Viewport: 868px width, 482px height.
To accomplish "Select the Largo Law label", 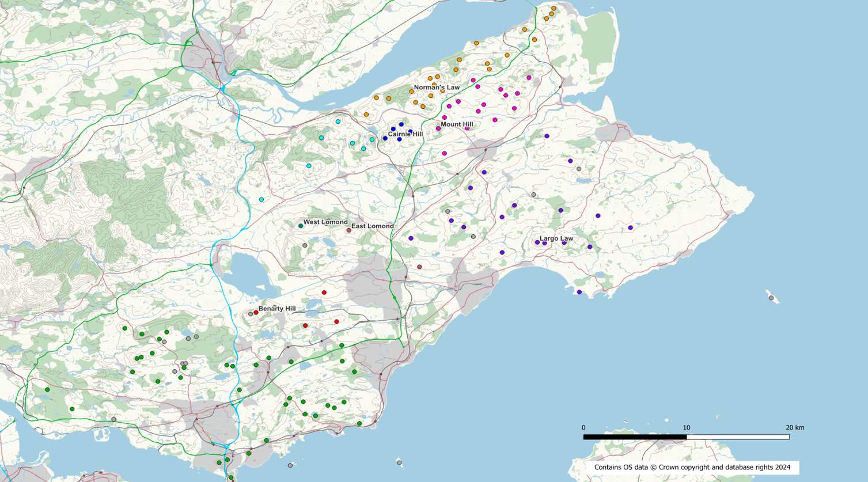I will [556, 238].
